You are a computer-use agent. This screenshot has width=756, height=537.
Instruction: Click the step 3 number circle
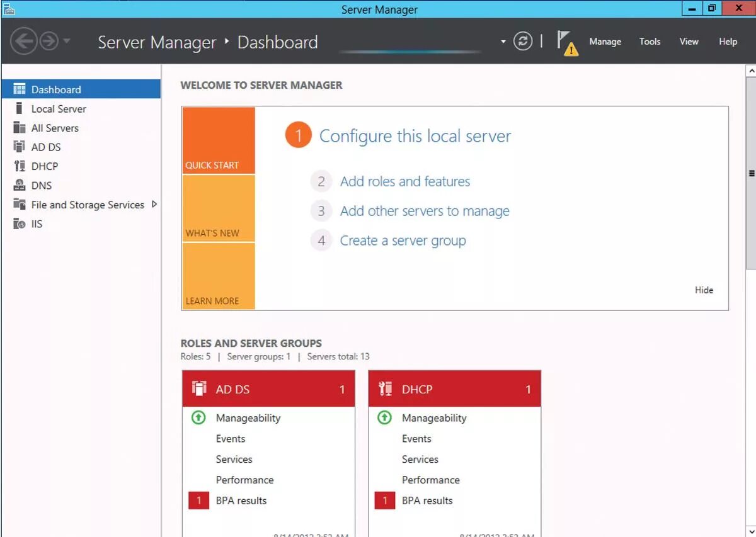(321, 211)
